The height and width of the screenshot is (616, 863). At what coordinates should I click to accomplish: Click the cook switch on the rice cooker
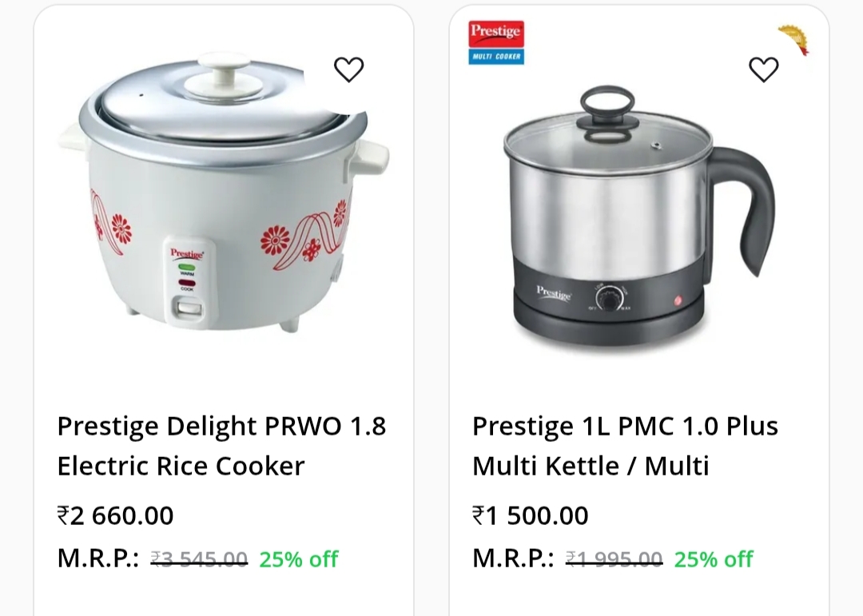187,304
